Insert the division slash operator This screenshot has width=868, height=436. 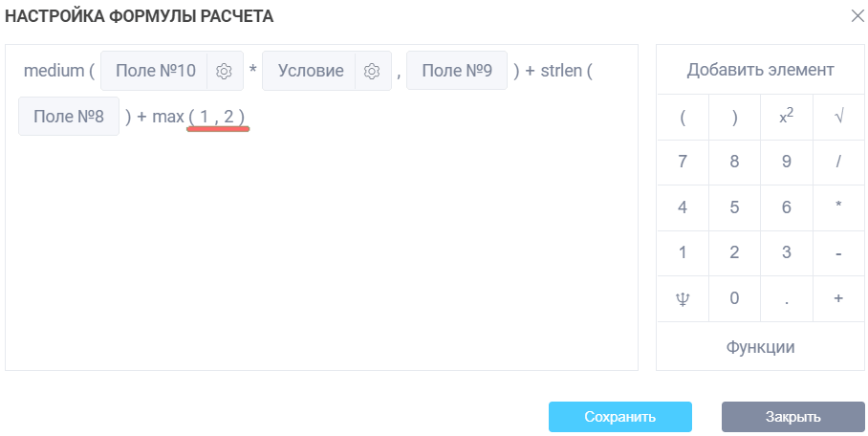[x=838, y=162]
